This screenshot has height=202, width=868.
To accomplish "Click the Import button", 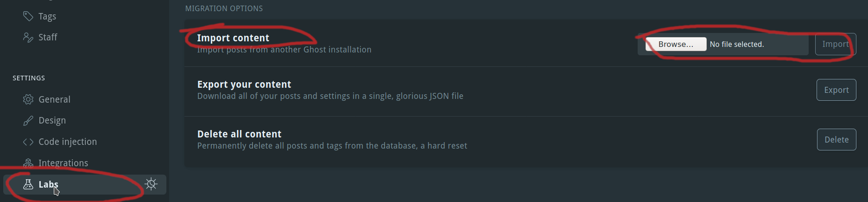I will tap(836, 44).
